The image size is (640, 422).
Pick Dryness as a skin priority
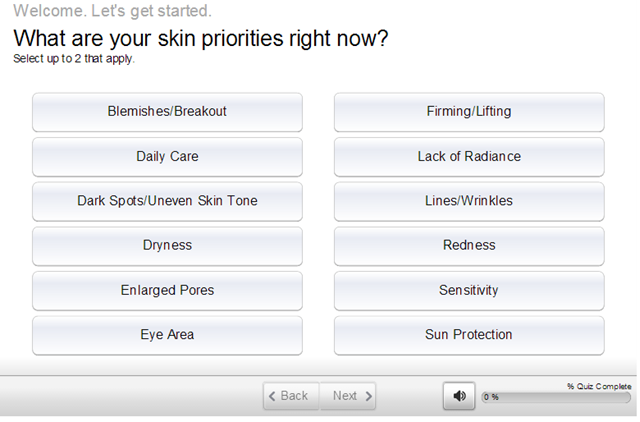click(x=167, y=246)
